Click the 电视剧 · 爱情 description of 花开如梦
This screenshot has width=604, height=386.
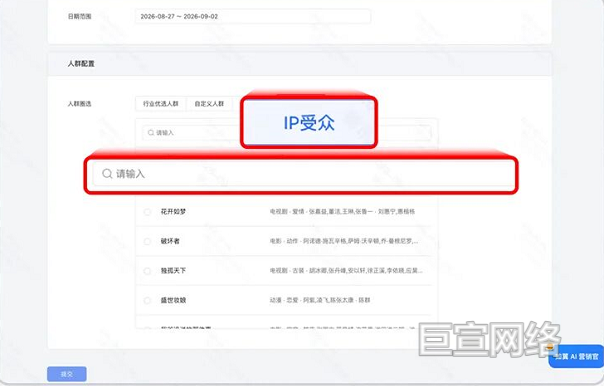click(342, 211)
